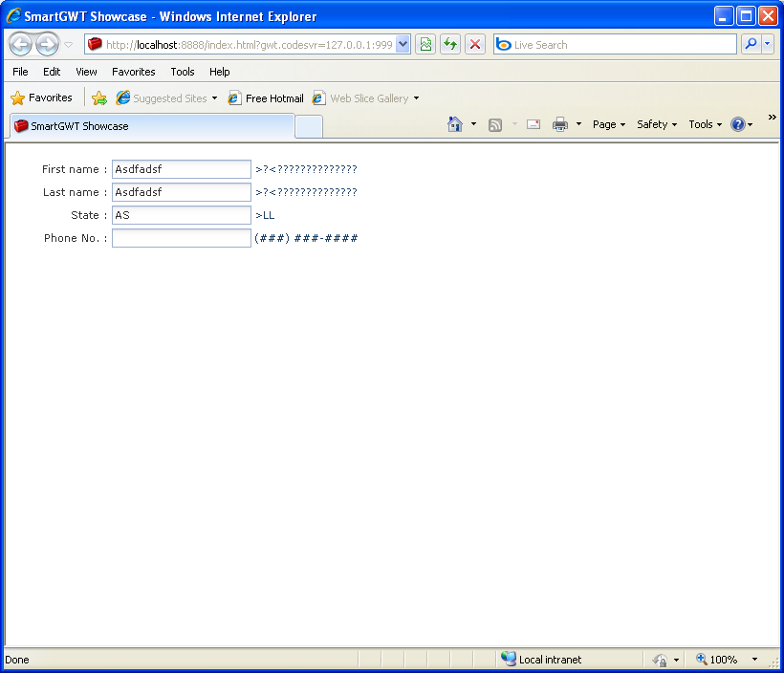784x673 pixels.
Task: Click the empty Phone No. field
Action: point(182,238)
